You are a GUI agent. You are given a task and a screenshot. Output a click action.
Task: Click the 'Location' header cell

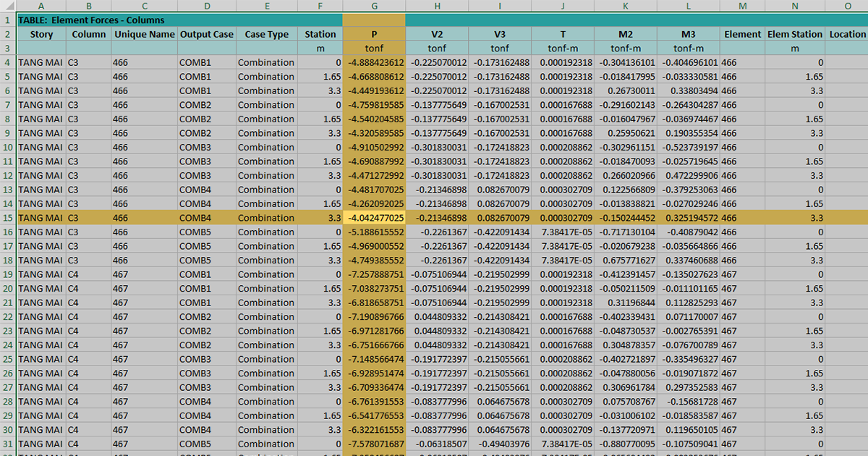click(847, 34)
